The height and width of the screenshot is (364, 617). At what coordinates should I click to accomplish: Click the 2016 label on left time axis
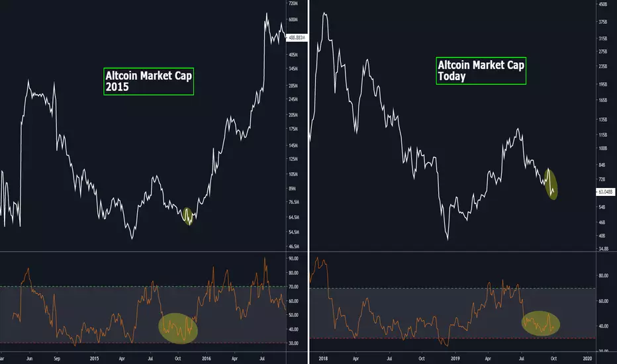(206, 359)
